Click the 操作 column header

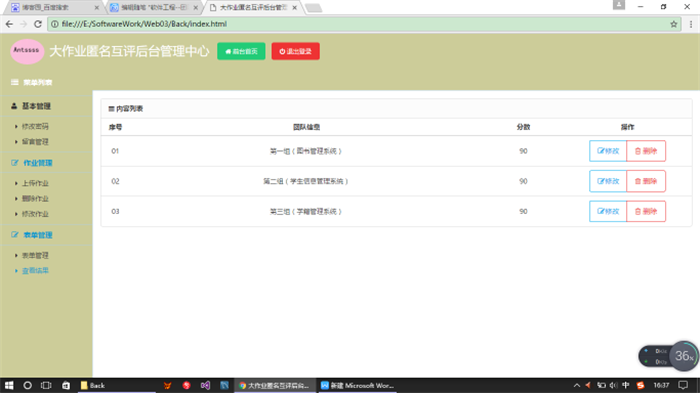click(627, 127)
